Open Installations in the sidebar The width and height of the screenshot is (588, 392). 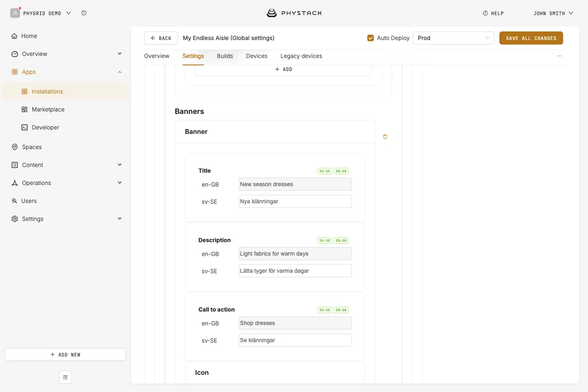point(65,91)
